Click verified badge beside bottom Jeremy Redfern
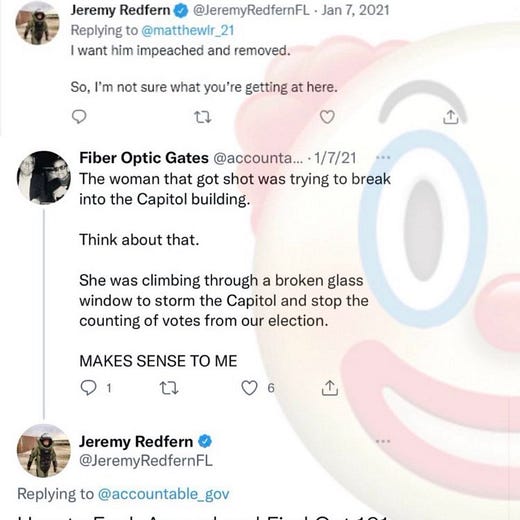 click(205, 441)
